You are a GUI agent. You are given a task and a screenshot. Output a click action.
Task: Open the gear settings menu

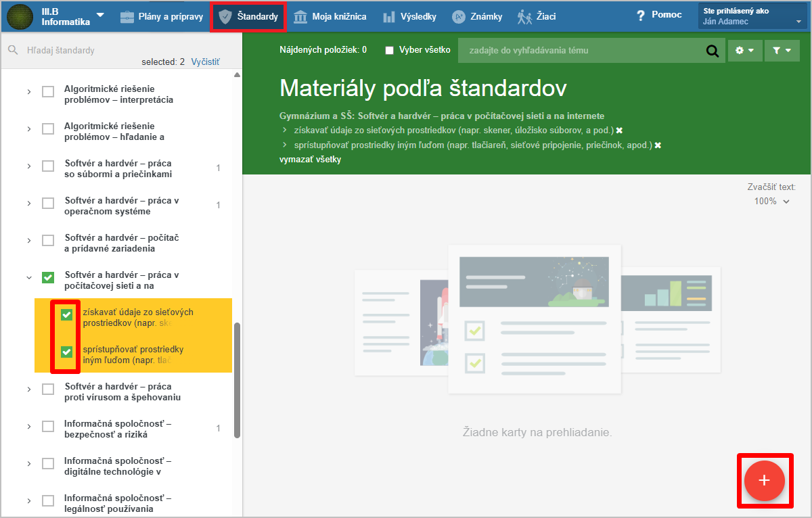(744, 51)
